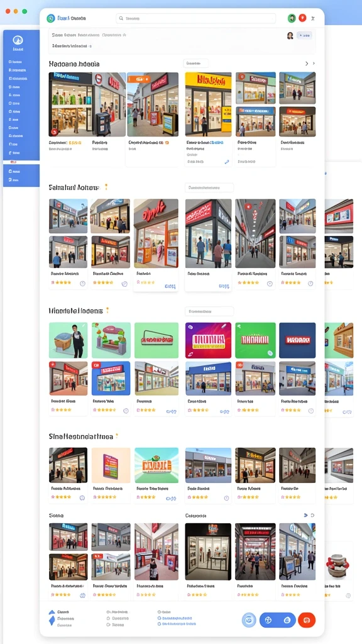
Task: Open the dropdown beside the second section heading
Action: pyautogui.click(x=209, y=187)
